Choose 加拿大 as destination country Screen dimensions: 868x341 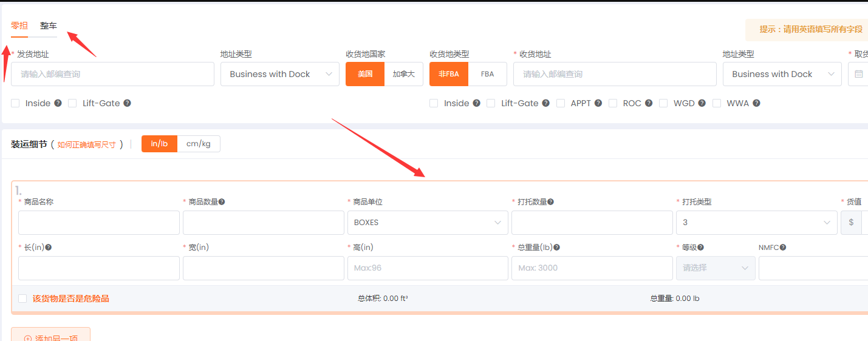point(403,74)
